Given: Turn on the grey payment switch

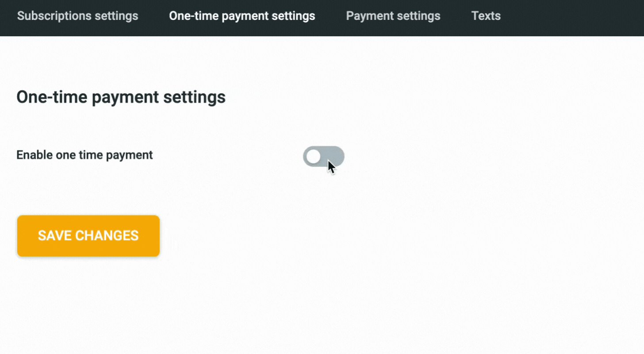Looking at the screenshot, I should click(323, 157).
